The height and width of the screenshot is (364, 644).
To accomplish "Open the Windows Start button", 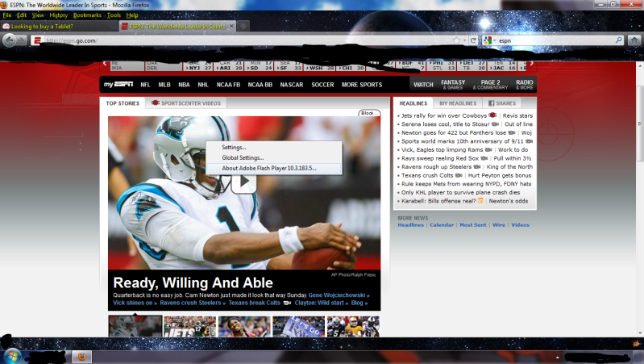I will pos(12,356).
